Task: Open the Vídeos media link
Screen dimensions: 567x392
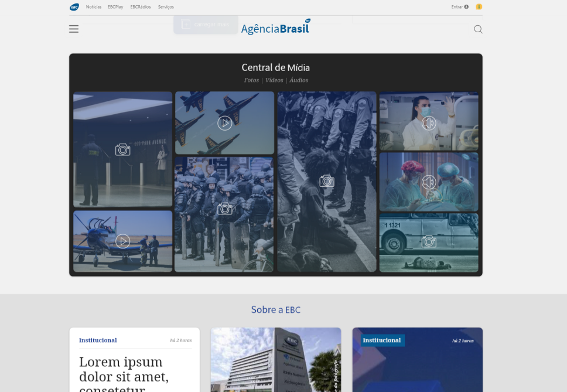Action: (274, 80)
